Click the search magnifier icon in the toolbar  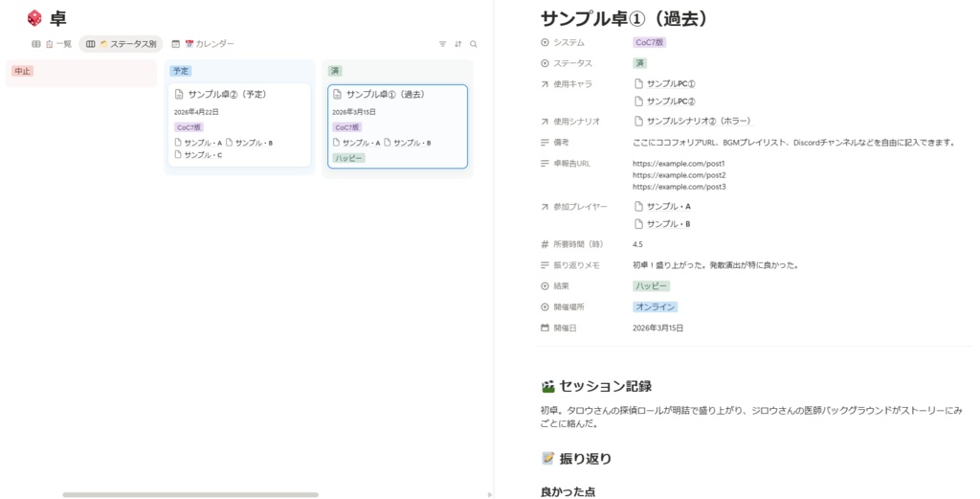coord(474,44)
